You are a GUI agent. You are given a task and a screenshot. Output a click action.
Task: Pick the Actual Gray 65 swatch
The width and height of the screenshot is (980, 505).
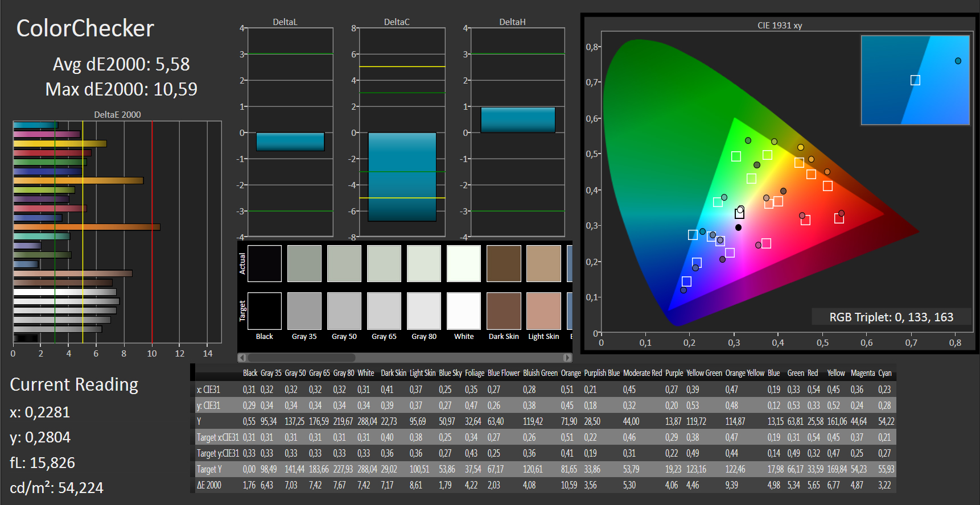pyautogui.click(x=384, y=263)
